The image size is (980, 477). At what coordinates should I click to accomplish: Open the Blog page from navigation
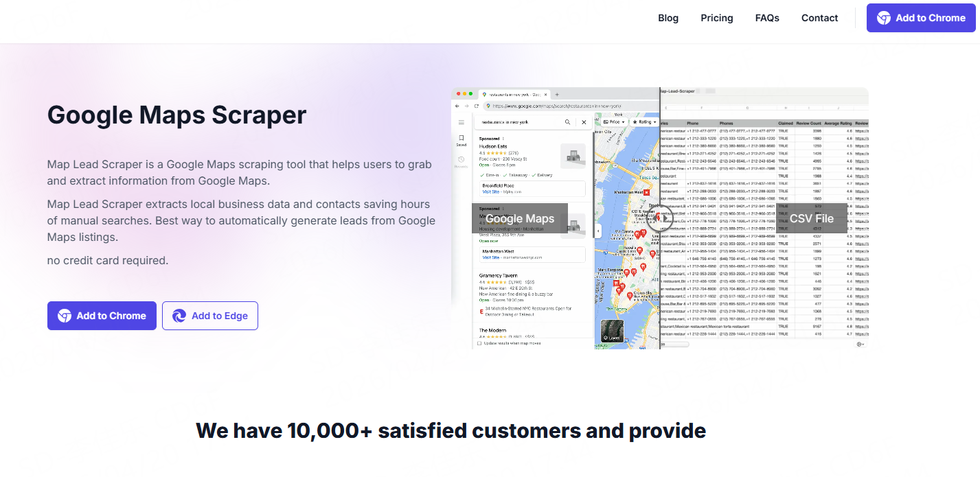[x=668, y=18]
